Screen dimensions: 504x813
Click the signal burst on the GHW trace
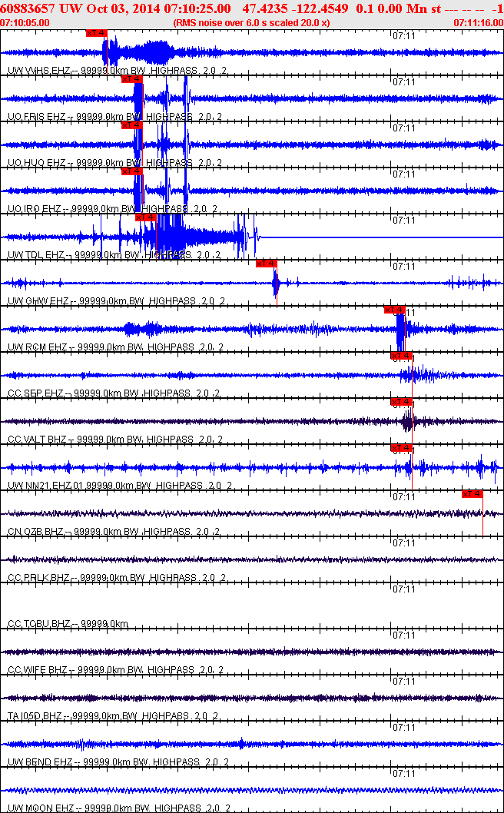[276, 284]
